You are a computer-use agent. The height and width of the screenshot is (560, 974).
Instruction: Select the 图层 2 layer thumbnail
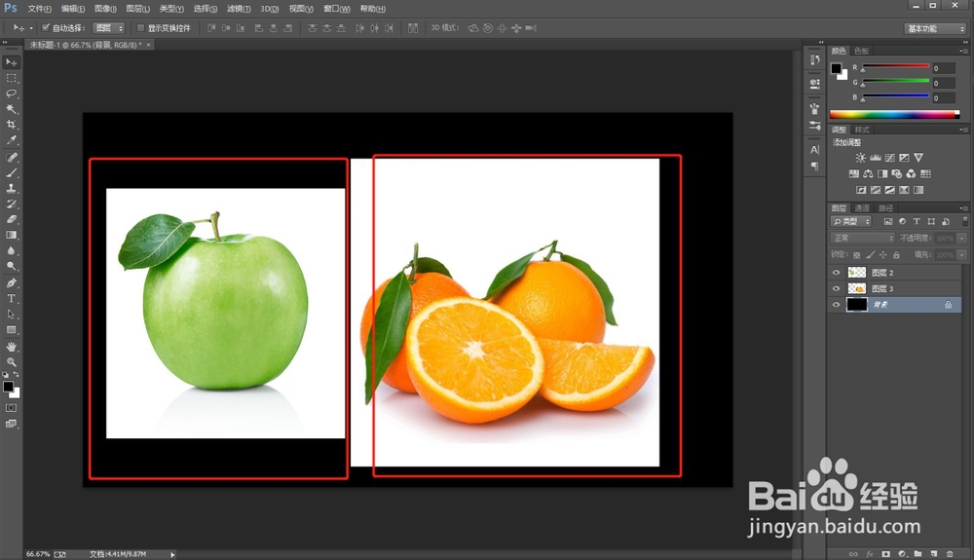pos(856,273)
